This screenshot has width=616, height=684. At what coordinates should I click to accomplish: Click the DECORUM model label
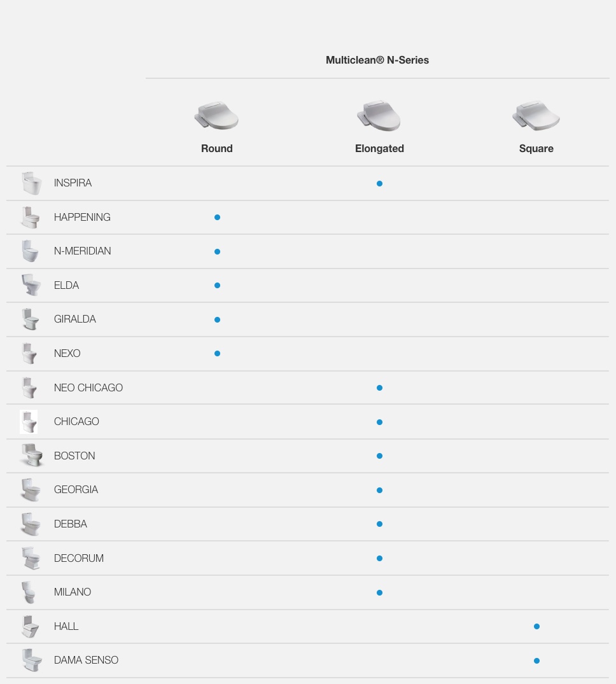click(78, 559)
